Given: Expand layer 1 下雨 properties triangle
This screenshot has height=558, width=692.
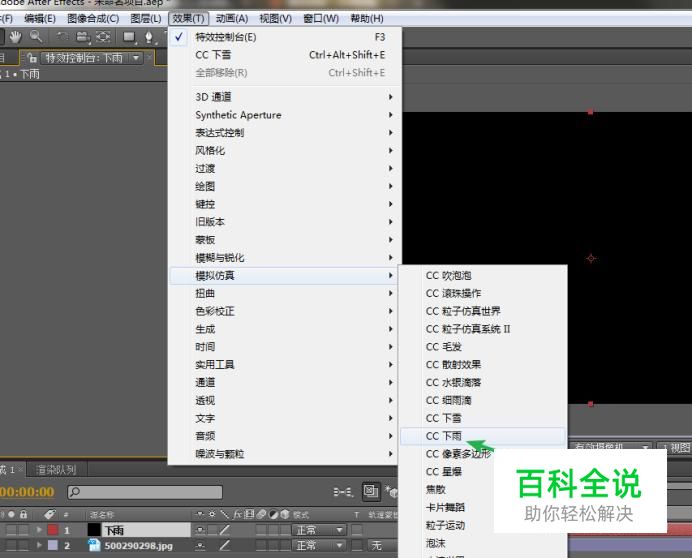Looking at the screenshot, I should (39, 530).
